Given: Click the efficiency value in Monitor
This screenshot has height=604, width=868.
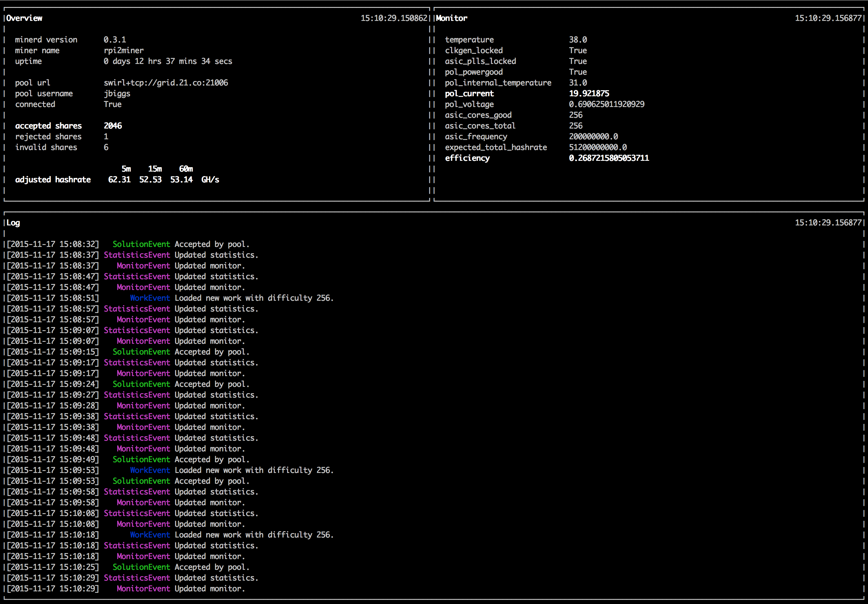Looking at the screenshot, I should [x=609, y=158].
